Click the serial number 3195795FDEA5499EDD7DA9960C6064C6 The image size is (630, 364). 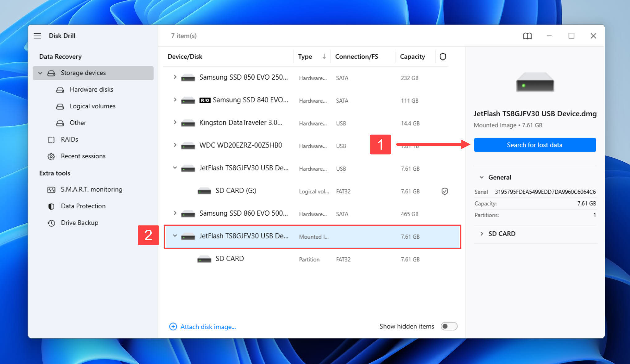point(545,192)
